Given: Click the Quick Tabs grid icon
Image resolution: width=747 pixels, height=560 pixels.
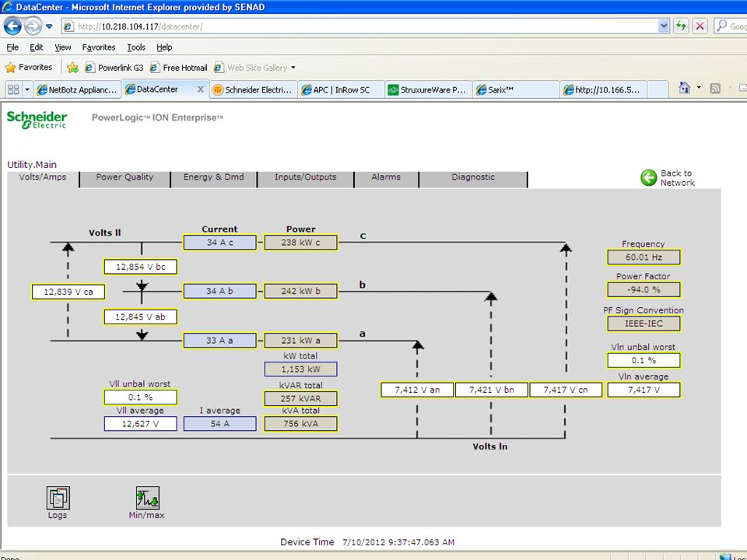Looking at the screenshot, I should pyautogui.click(x=13, y=89).
